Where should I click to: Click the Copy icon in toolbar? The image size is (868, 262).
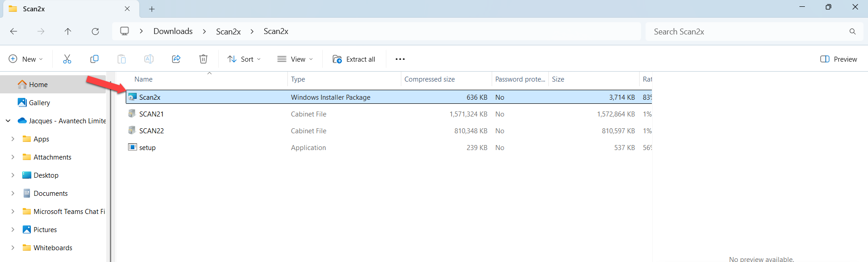(94, 59)
